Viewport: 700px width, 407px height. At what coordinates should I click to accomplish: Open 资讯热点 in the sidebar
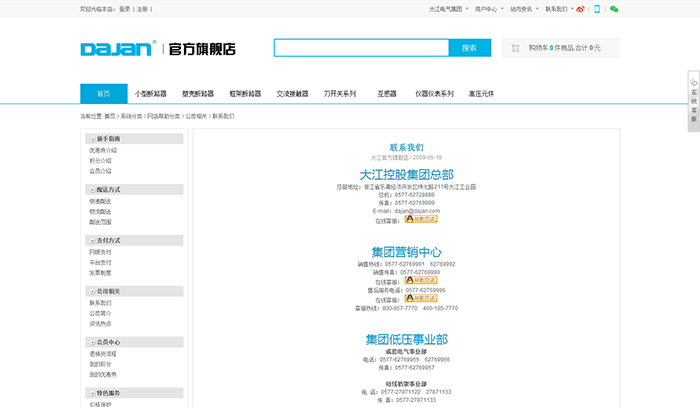coord(100,324)
